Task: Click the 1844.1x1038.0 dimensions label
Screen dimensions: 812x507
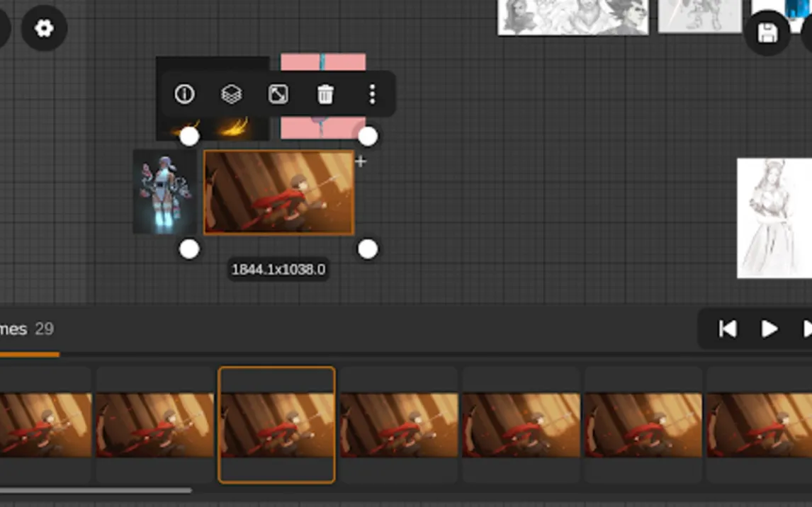Action: tap(278, 270)
